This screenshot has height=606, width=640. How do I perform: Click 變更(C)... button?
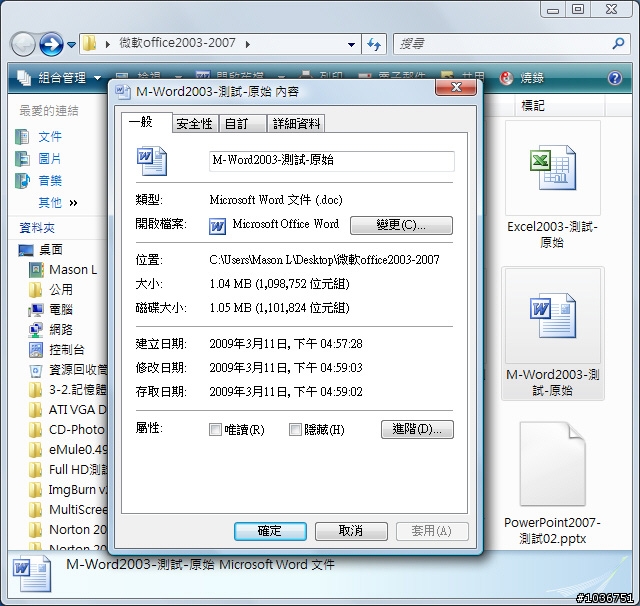401,225
